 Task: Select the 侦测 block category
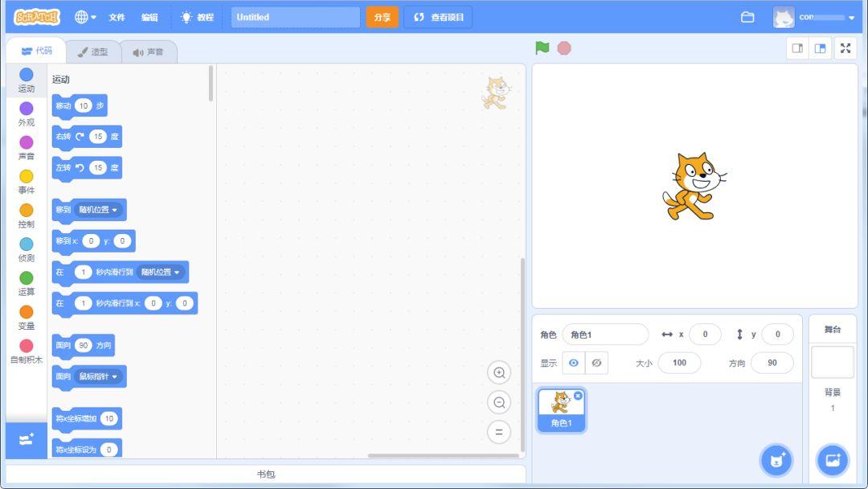pos(26,250)
